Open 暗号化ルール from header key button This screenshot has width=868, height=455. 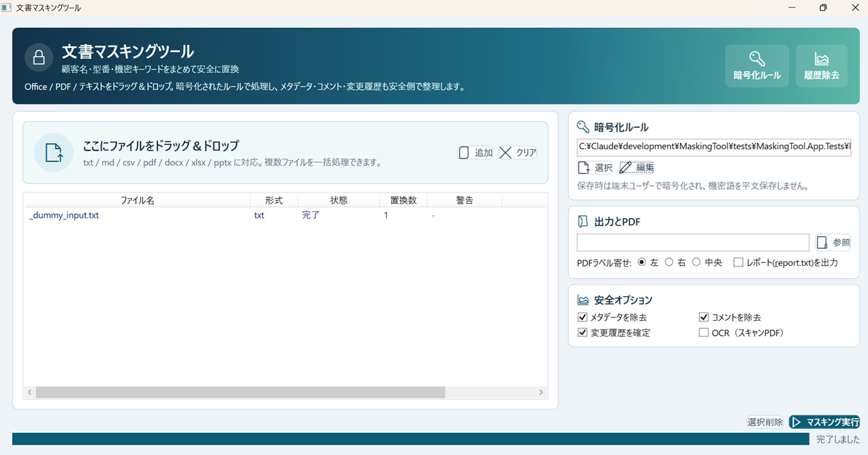point(757,66)
